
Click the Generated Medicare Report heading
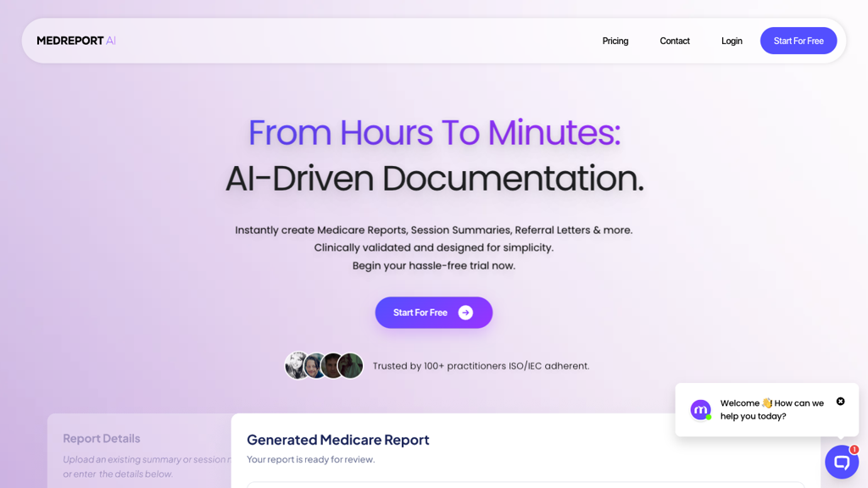pyautogui.click(x=337, y=440)
